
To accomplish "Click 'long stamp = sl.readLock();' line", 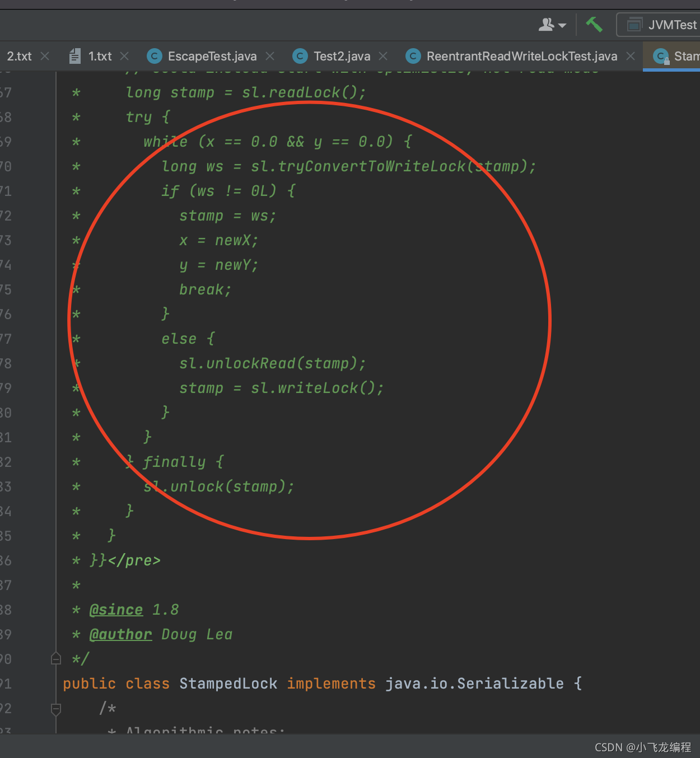I will click(246, 92).
